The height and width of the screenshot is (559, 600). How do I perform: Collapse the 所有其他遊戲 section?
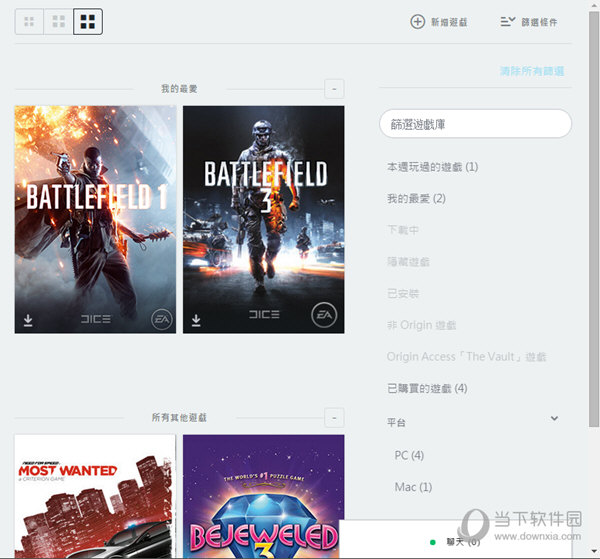point(334,417)
